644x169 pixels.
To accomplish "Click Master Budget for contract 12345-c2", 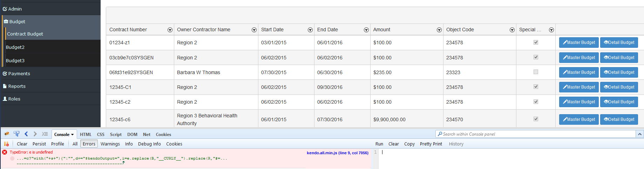I will (579, 102).
